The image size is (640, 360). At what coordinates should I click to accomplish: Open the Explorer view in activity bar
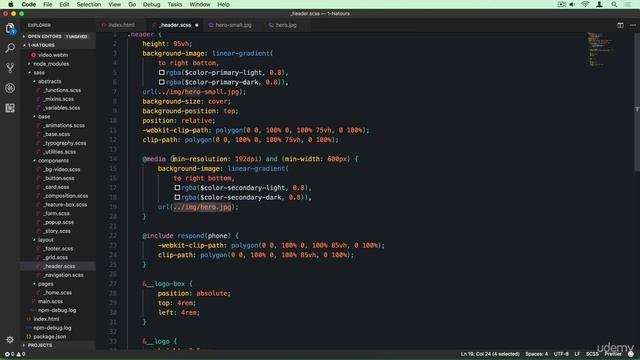pos(10,28)
